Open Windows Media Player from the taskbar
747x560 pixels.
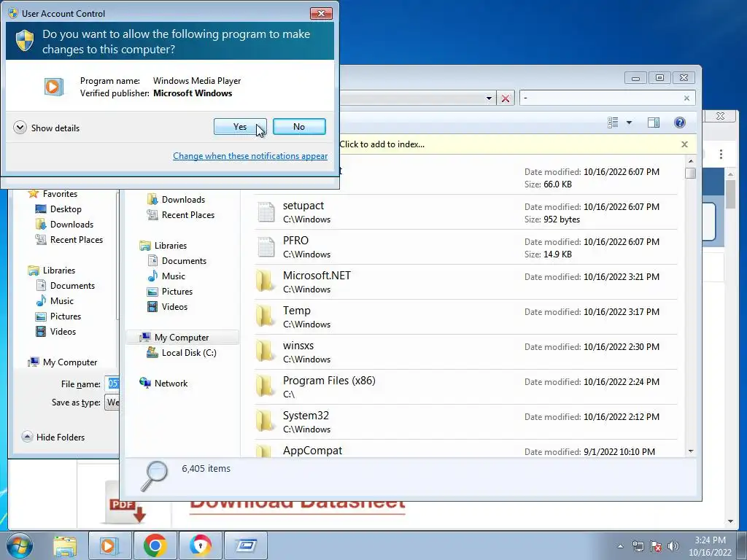click(x=109, y=546)
